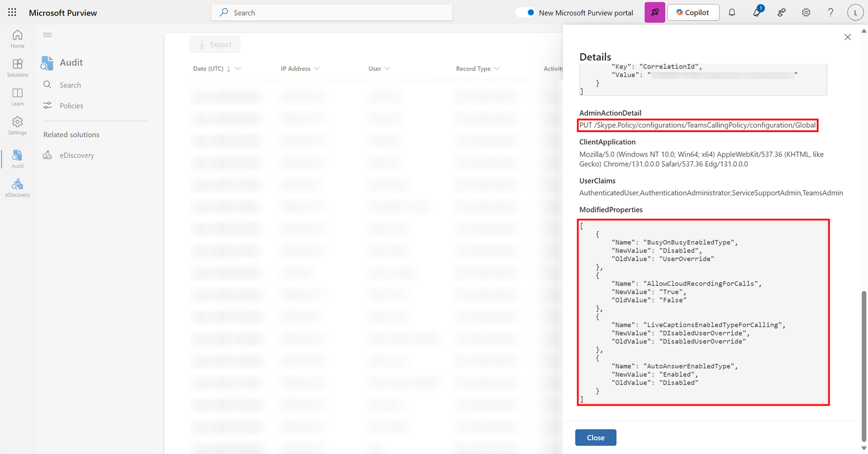868x454 pixels.
Task: Collapse navigation with hamburger icon
Action: (x=48, y=35)
